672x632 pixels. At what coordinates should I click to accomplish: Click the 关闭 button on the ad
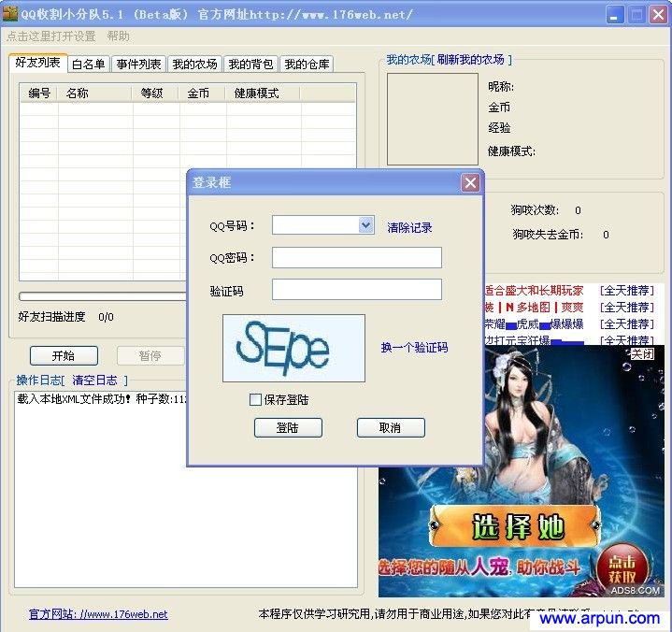click(x=642, y=353)
